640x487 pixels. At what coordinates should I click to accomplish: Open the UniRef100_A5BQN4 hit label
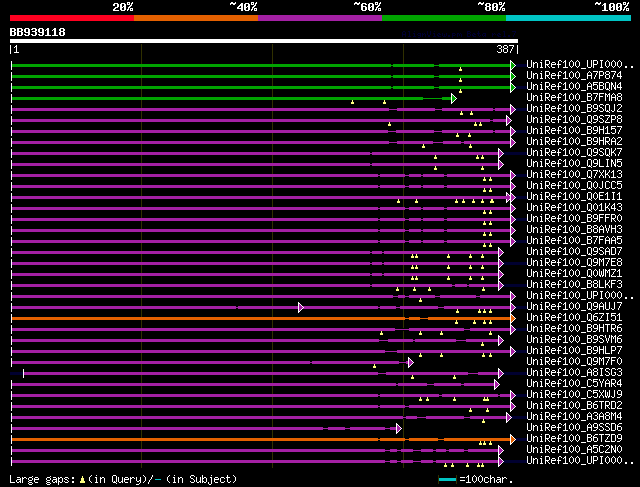(x=574, y=87)
